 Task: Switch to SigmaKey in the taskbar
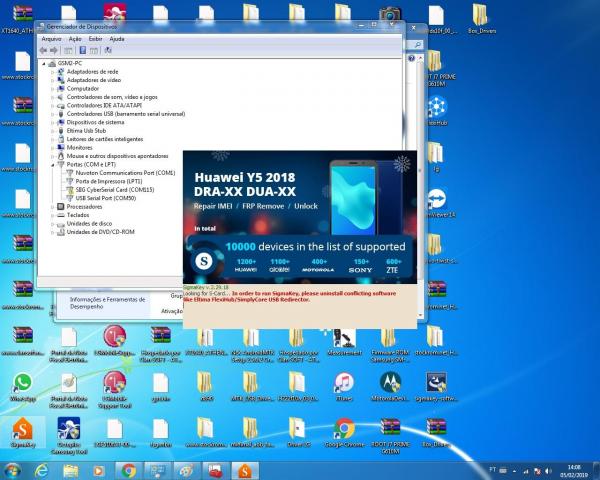(245, 471)
